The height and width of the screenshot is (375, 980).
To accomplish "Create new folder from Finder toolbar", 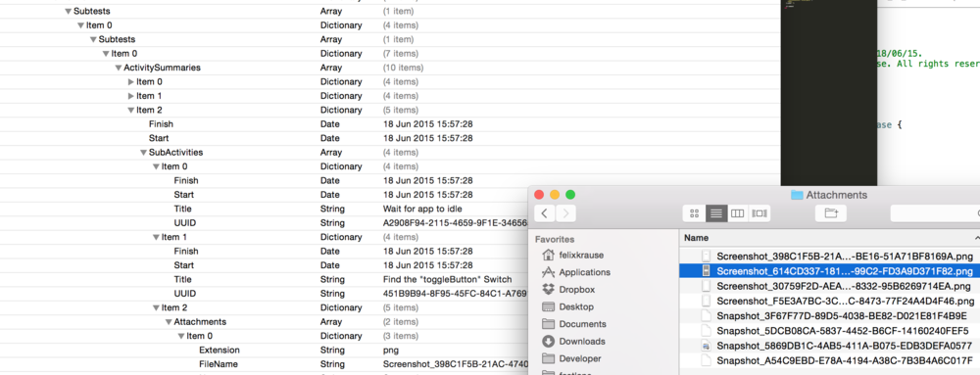I will [x=831, y=213].
